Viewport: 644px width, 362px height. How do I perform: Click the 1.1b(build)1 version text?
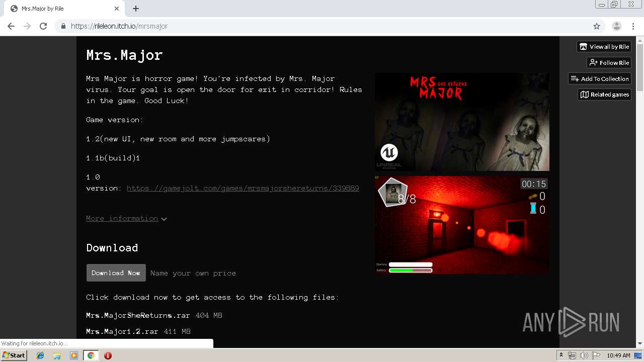[x=113, y=158]
